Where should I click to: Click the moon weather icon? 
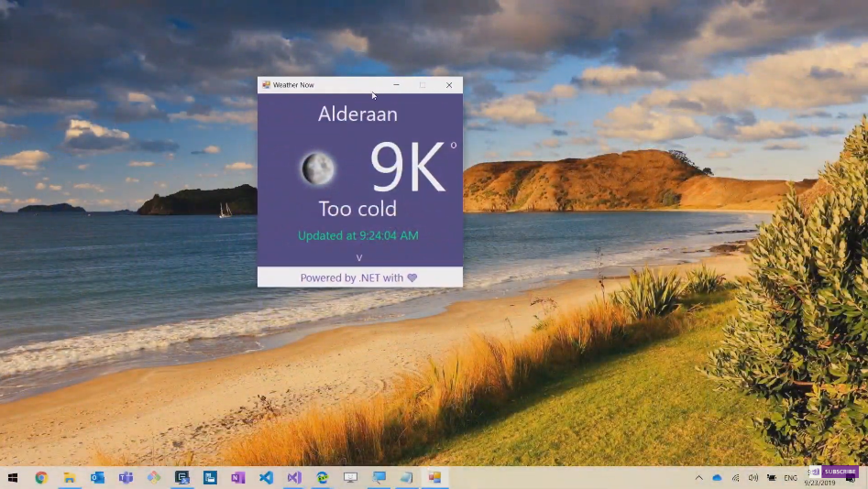tap(317, 168)
